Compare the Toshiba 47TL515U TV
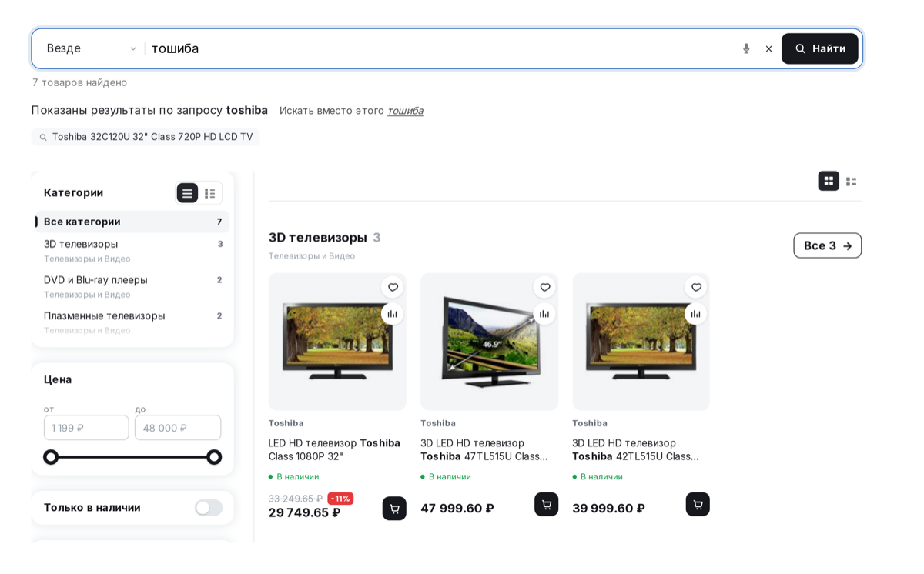This screenshot has width=924, height=574. pos(544,314)
